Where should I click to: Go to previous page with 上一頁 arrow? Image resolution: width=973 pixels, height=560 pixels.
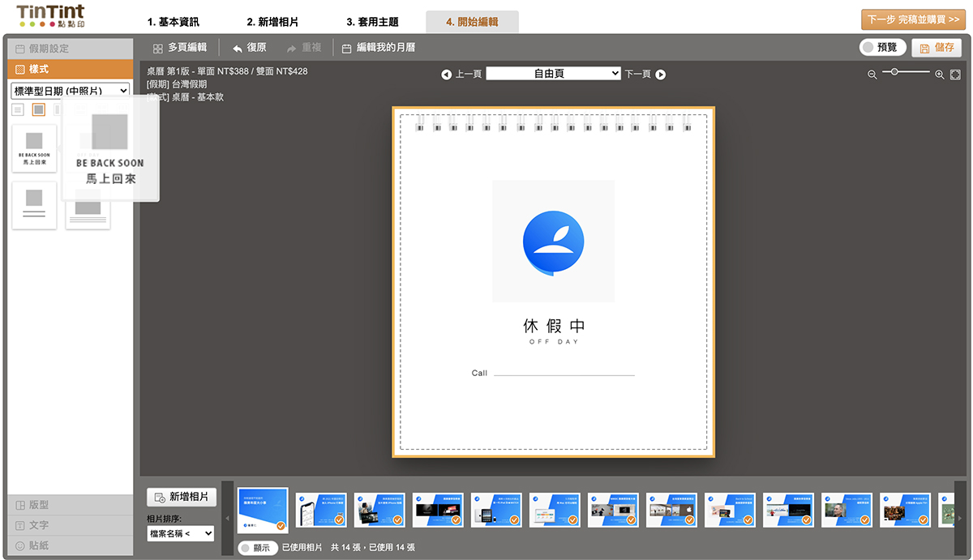click(447, 75)
